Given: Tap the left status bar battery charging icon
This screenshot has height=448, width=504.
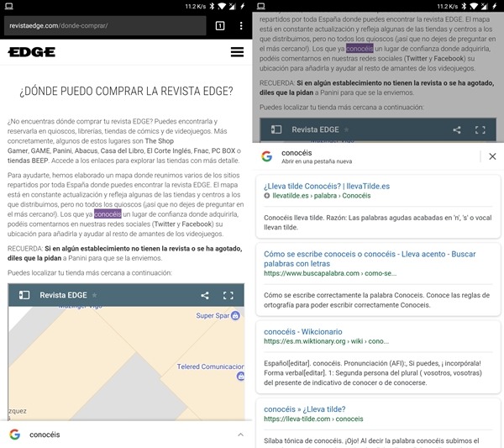Looking at the screenshot, I should click(243, 6).
